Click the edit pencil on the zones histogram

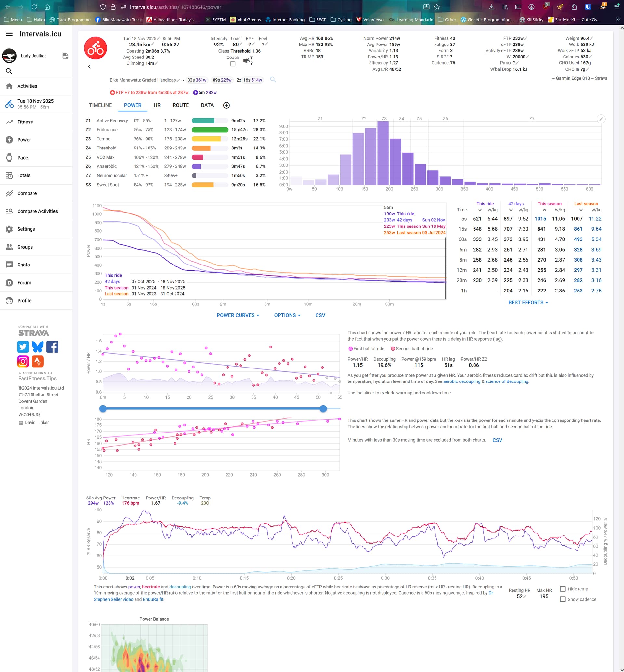(x=601, y=119)
